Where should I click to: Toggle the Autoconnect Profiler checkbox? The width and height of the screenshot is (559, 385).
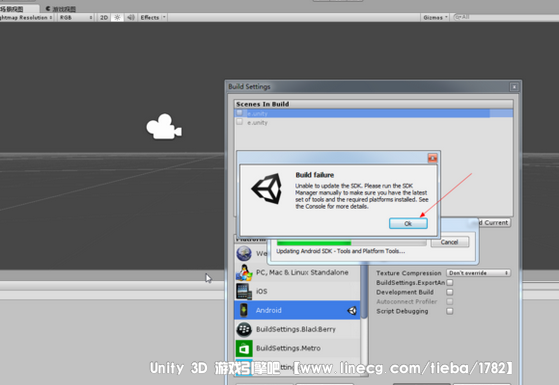pos(450,302)
